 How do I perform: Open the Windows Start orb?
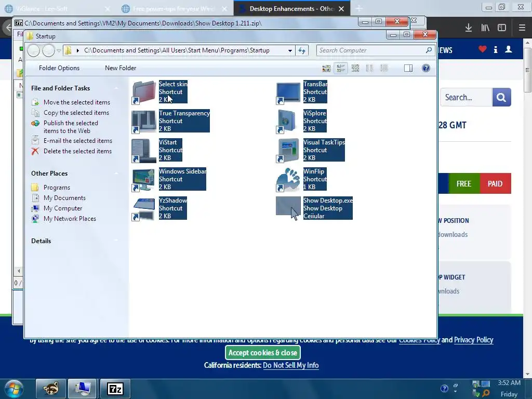point(14,389)
